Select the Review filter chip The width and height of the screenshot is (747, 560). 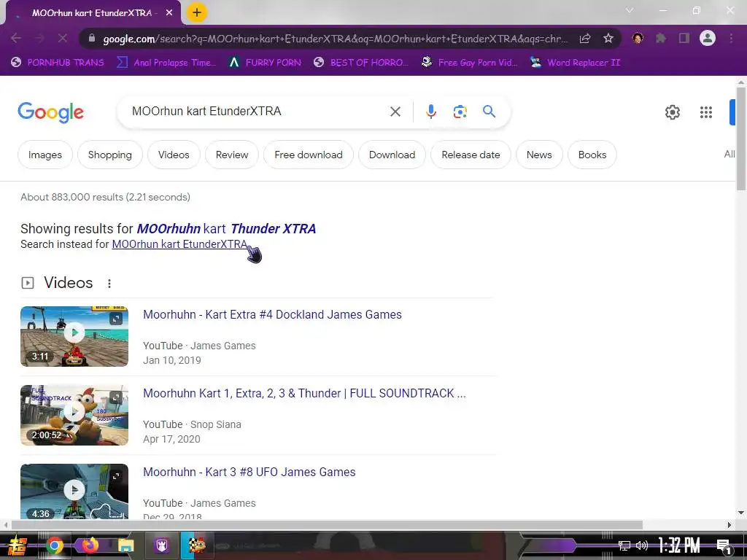[x=231, y=155]
